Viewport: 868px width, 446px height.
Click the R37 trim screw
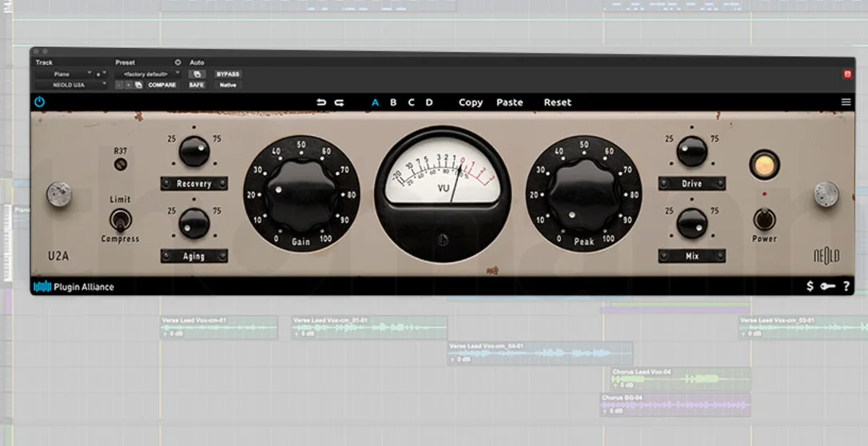coord(120,165)
